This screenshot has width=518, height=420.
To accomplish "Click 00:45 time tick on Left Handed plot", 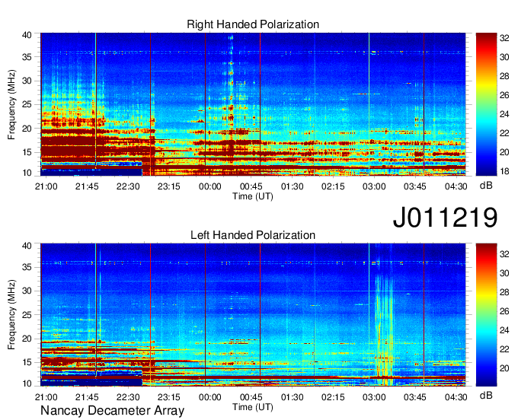I will click(x=251, y=397).
